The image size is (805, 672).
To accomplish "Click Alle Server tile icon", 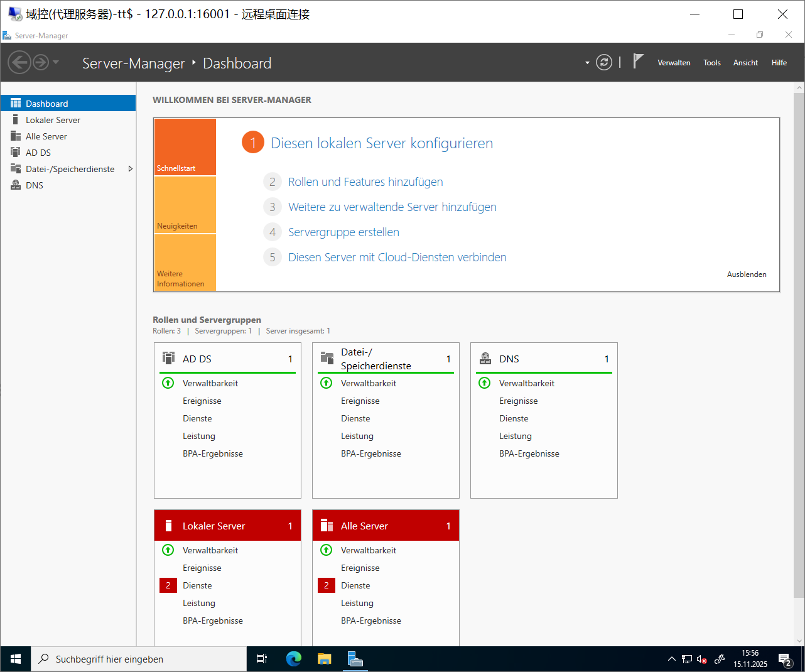I will [x=327, y=526].
